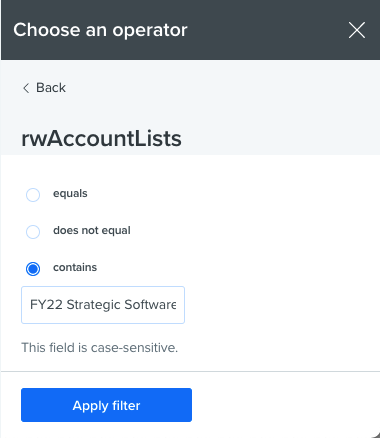Click the rwAccountLists field heading
The width and height of the screenshot is (380, 438).
click(101, 138)
